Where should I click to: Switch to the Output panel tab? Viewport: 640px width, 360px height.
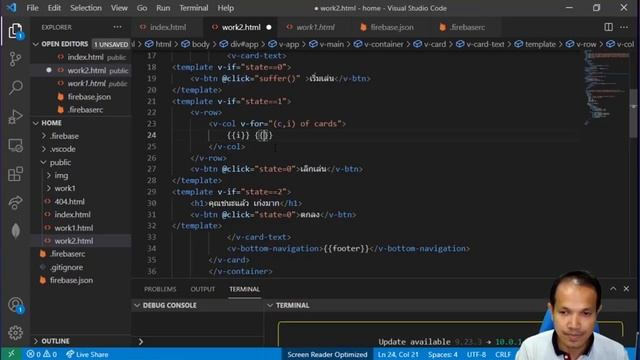pos(202,289)
